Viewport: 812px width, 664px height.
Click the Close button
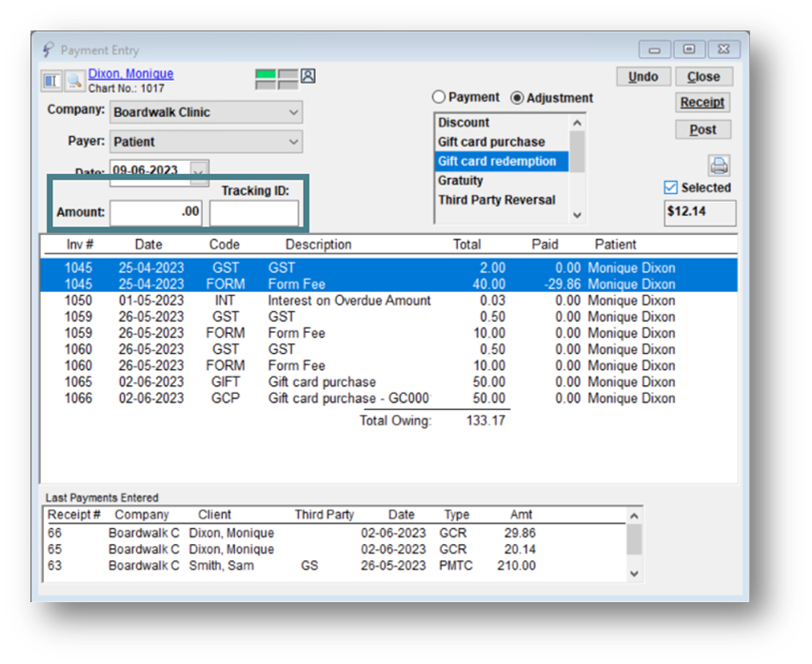click(703, 77)
